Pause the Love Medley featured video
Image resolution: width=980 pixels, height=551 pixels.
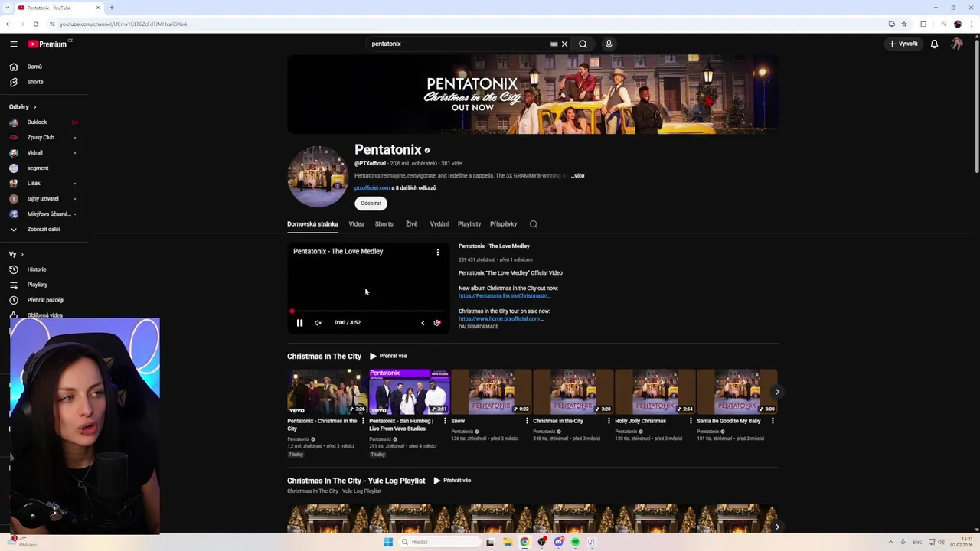coord(299,323)
